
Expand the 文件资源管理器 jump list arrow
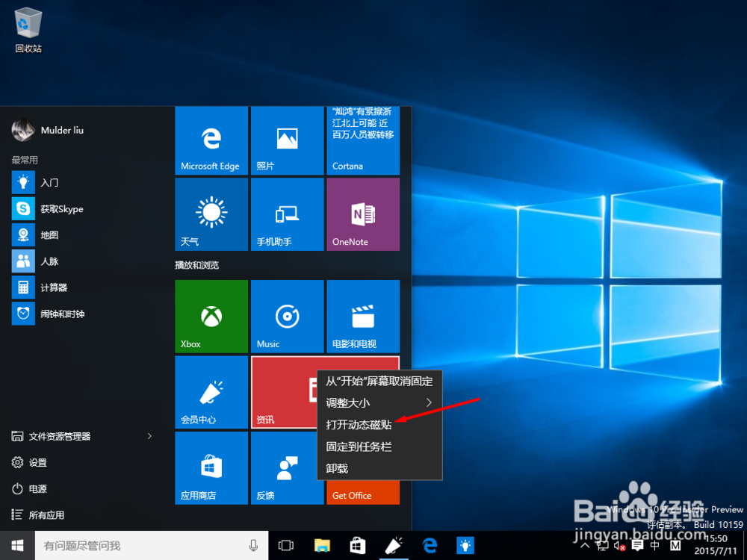pyautogui.click(x=149, y=436)
